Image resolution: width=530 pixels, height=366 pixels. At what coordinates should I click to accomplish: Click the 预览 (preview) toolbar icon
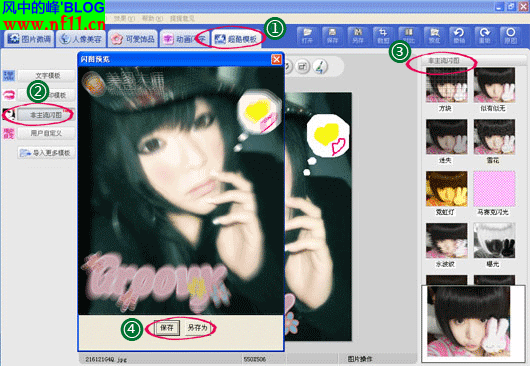(x=434, y=36)
